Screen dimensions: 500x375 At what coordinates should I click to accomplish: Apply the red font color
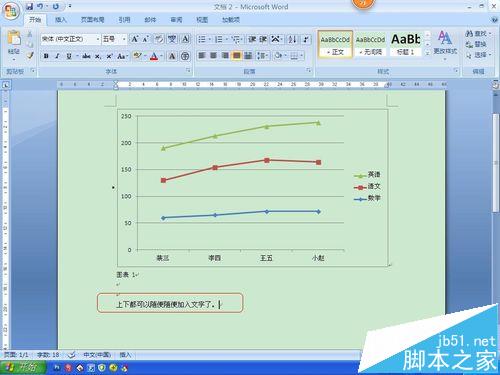click(154, 56)
